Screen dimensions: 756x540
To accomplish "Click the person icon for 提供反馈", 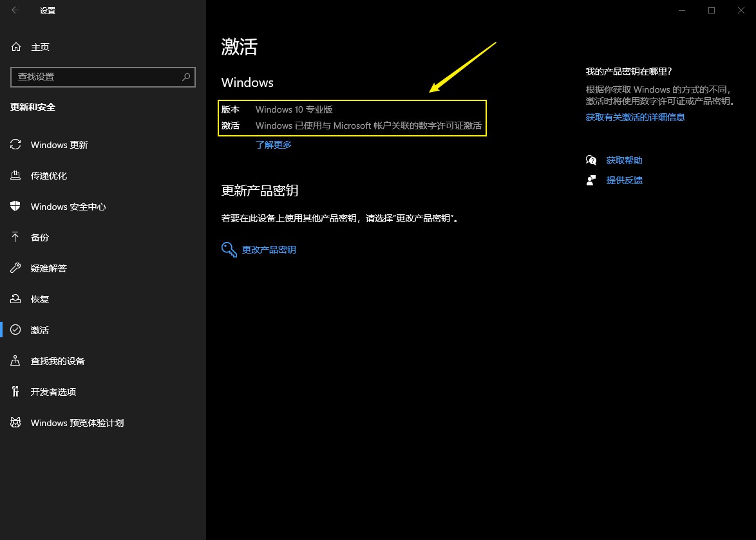I will [591, 180].
